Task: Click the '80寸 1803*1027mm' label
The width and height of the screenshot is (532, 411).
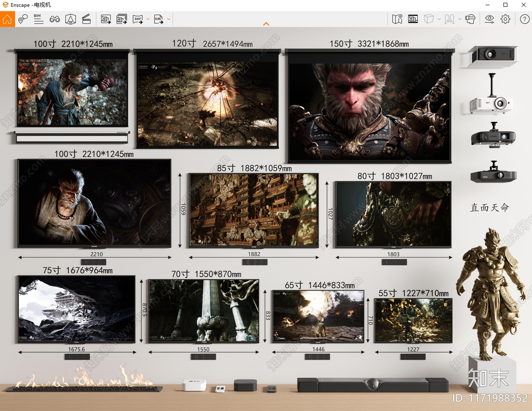Action: [x=395, y=176]
